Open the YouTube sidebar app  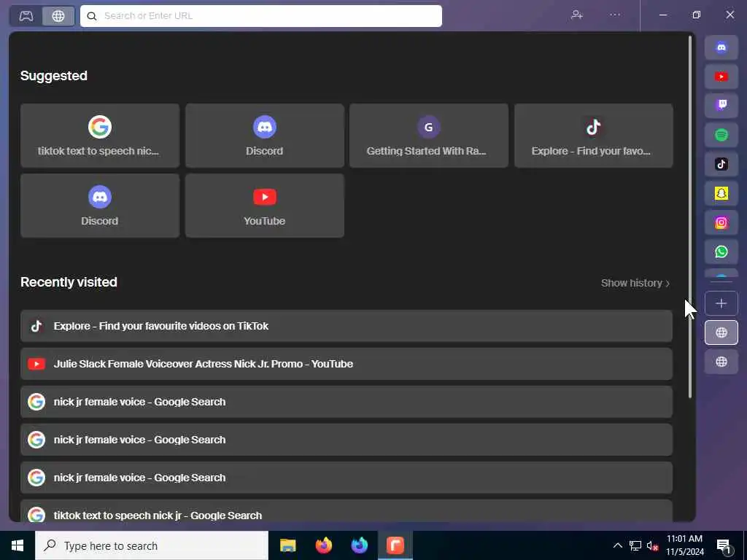721,77
